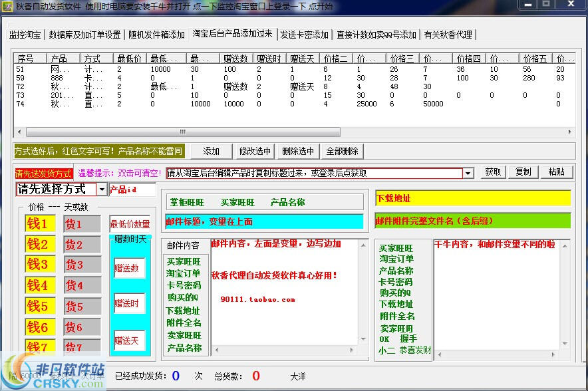This screenshot has width=588, height=391.
Task: Click the 钱5 price field
Action: point(40,306)
